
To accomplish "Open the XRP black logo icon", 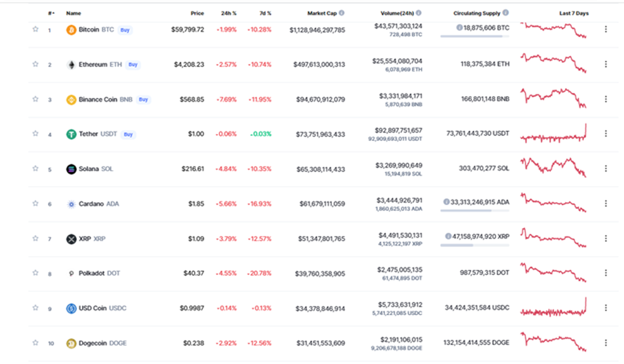I will [71, 239].
